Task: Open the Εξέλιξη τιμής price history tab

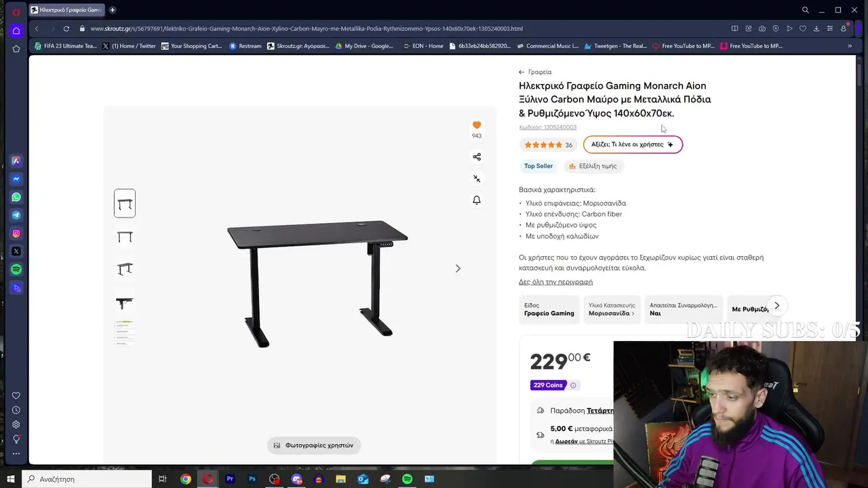Action: [x=593, y=166]
